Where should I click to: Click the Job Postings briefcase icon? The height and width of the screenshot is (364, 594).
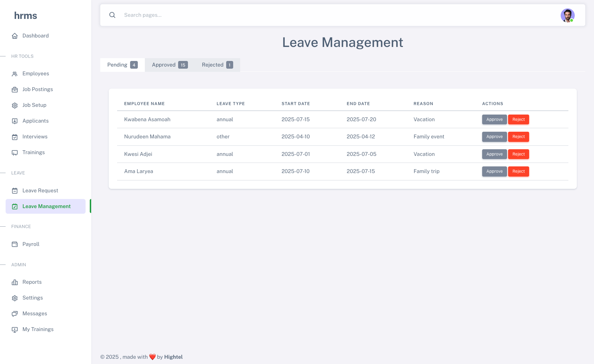click(15, 90)
